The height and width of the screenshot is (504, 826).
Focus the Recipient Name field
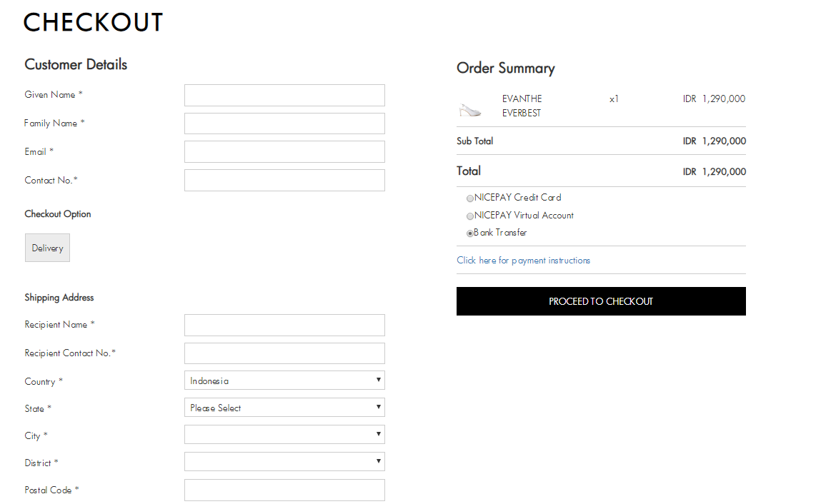point(284,325)
